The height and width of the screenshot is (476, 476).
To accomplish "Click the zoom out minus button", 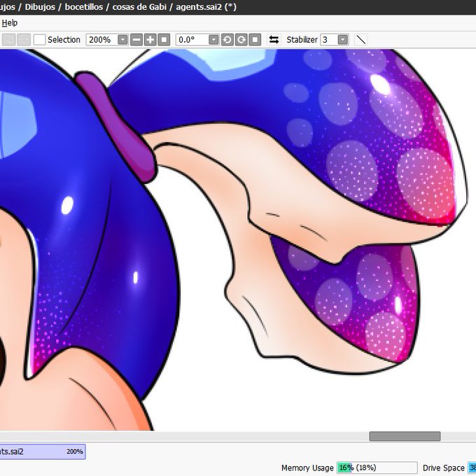I will tap(136, 40).
